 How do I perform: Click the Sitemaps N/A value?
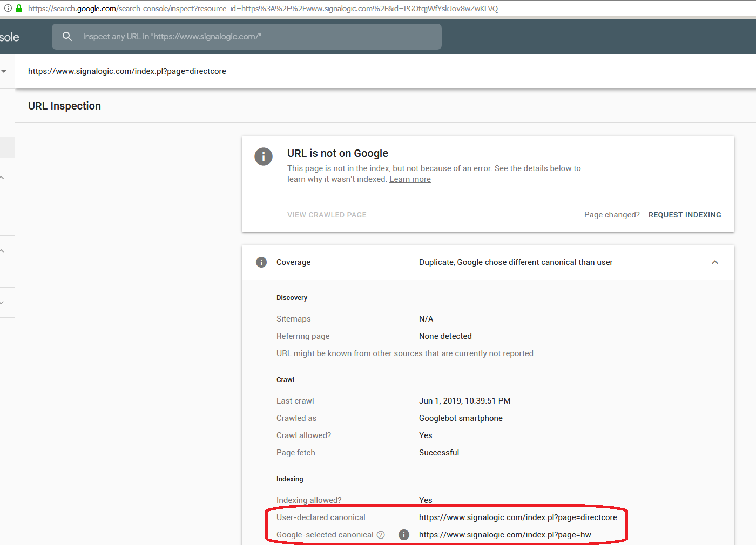(x=426, y=319)
